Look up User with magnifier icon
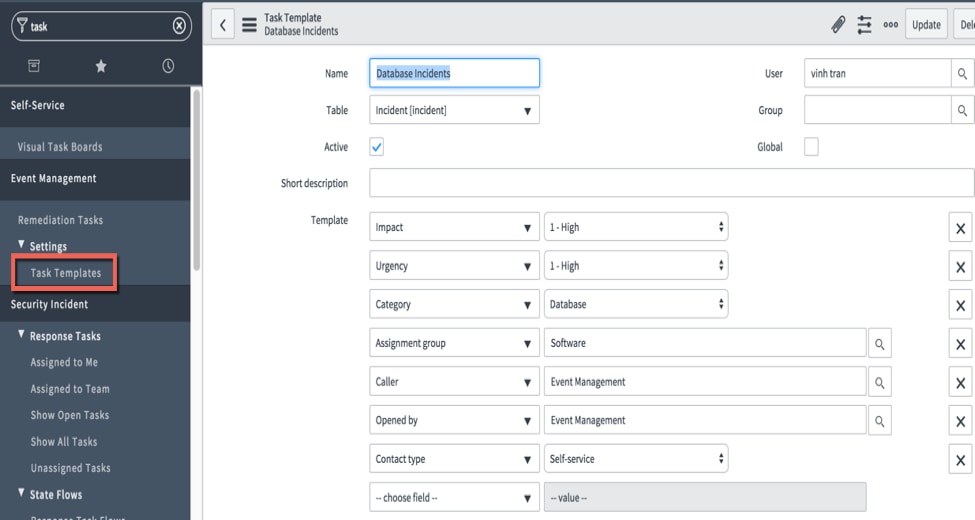The height and width of the screenshot is (520, 975). point(962,73)
